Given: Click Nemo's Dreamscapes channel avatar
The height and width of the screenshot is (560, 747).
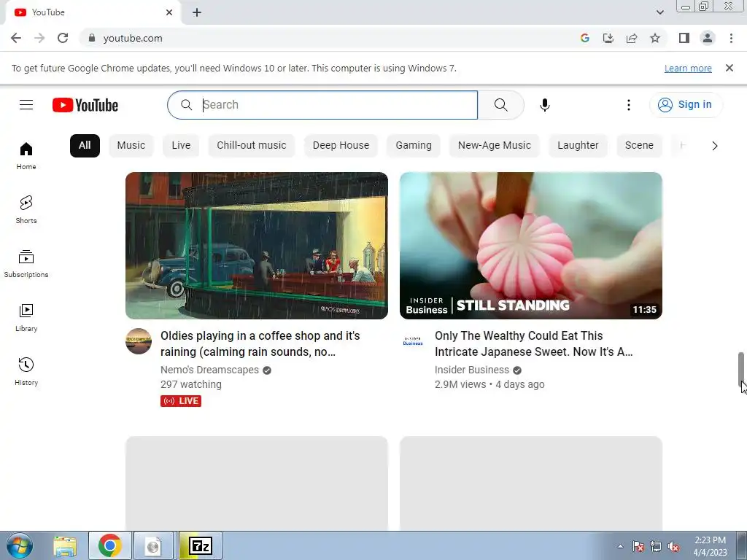Looking at the screenshot, I should click(x=139, y=341).
